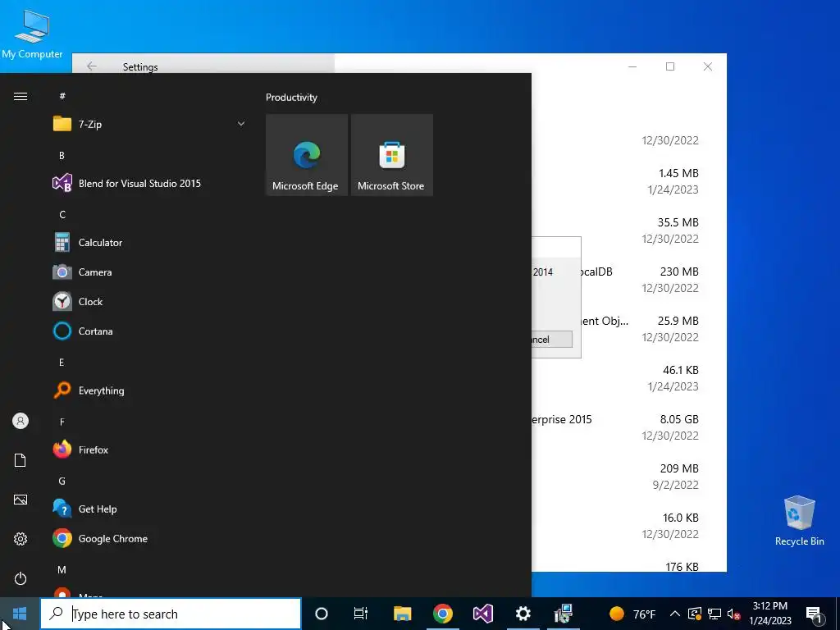Expand the 7-Zip folder chevron
Image resolution: width=840 pixels, height=630 pixels.
point(241,125)
